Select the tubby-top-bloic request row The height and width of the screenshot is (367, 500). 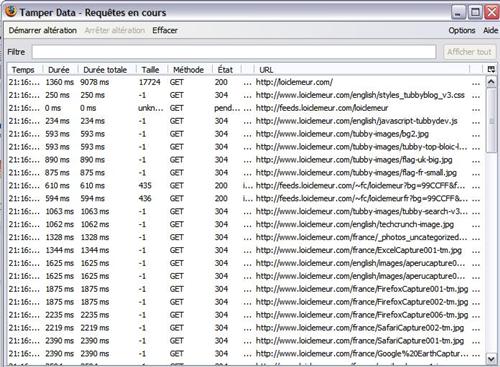[245, 147]
